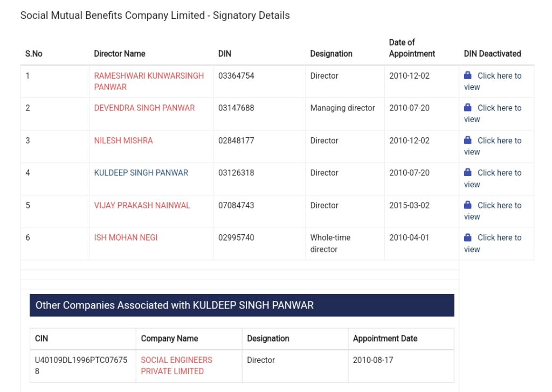Click lock icon in Ish Mohan Negi row
The width and height of the screenshot is (552, 392).
point(467,237)
